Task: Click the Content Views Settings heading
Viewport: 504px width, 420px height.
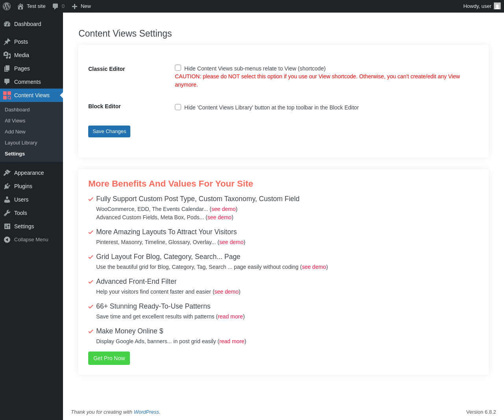Action: 125,33
